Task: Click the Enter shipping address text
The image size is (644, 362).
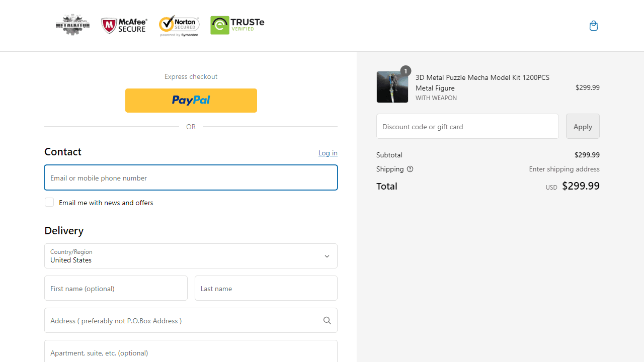Action: pyautogui.click(x=564, y=169)
